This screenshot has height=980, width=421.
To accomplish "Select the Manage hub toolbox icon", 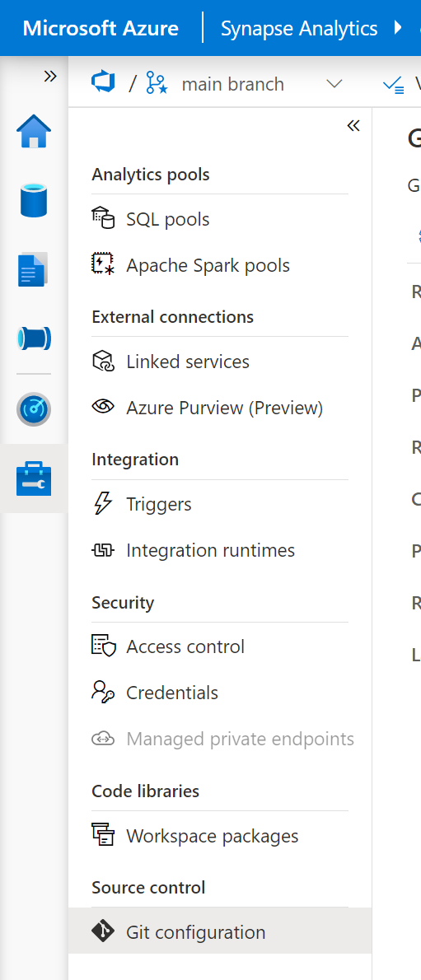I will tap(34, 478).
